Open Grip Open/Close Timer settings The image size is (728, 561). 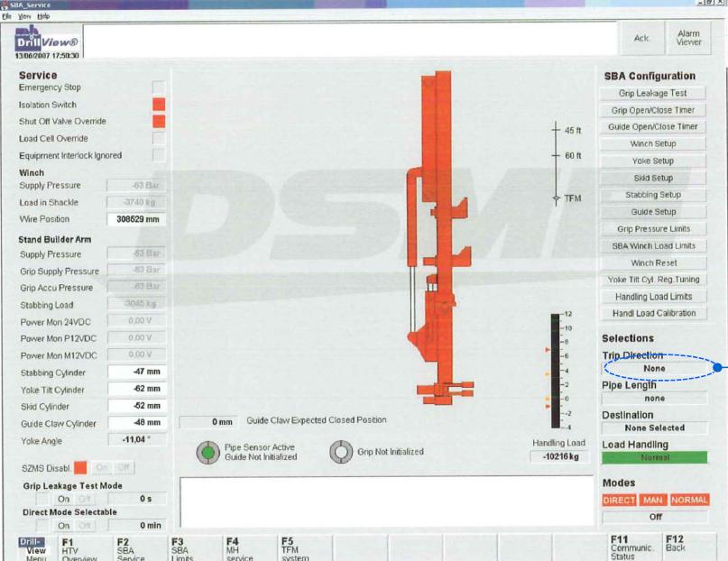(x=653, y=110)
